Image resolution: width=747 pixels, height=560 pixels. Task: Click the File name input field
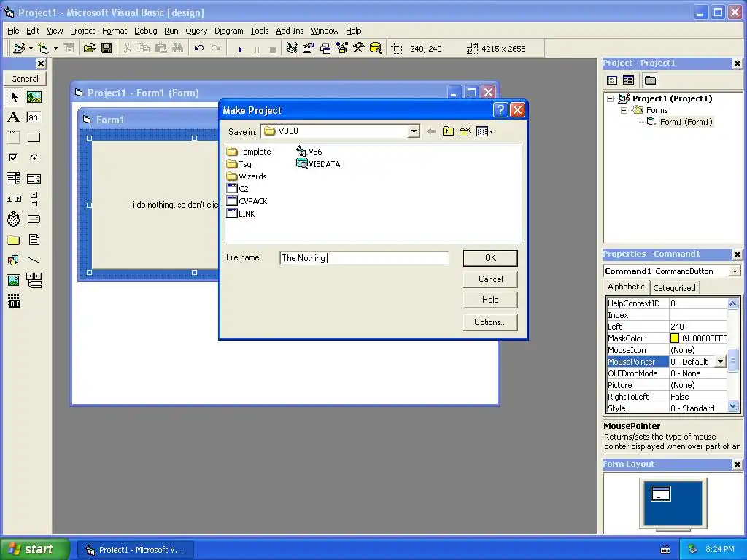point(364,258)
